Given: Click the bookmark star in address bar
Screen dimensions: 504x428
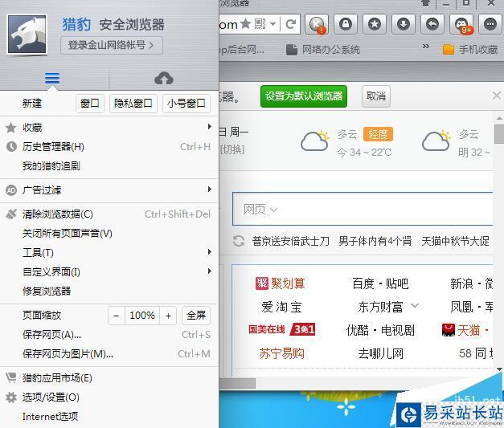Looking at the screenshot, I should 246,23.
